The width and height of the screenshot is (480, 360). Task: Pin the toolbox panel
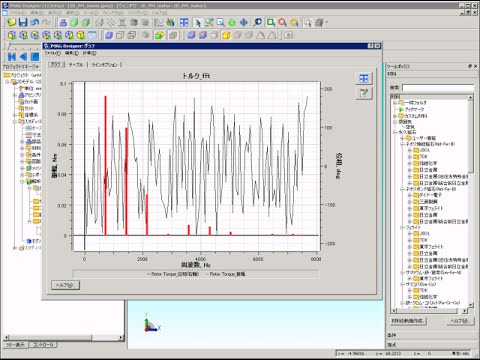tap(470, 66)
